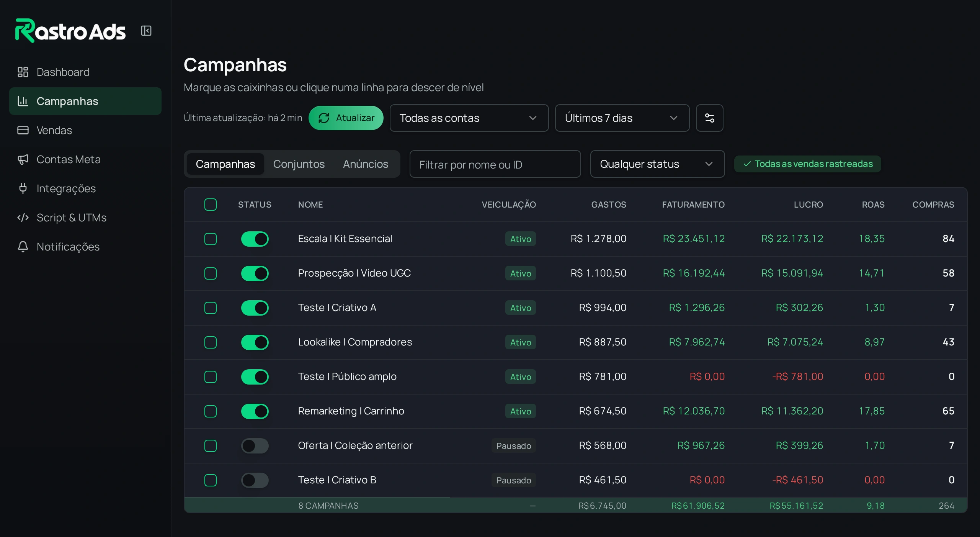Sort by the ROAS column header
This screenshot has width=980, height=537.
click(x=873, y=205)
